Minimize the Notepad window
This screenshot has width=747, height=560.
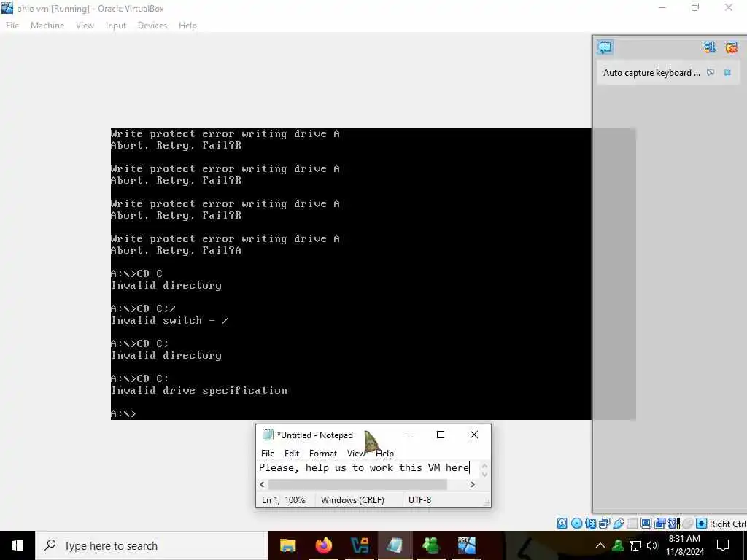coord(408,435)
